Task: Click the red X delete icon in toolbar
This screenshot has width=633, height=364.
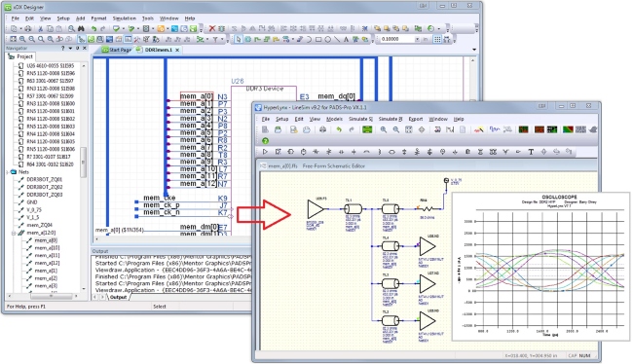Action: pyautogui.click(x=212, y=28)
